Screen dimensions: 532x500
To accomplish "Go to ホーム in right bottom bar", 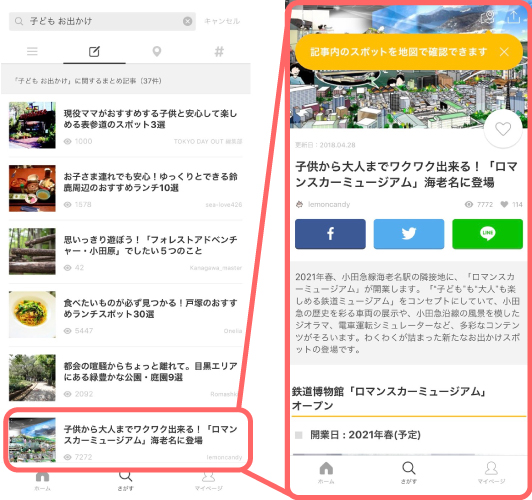I will 326,473.
